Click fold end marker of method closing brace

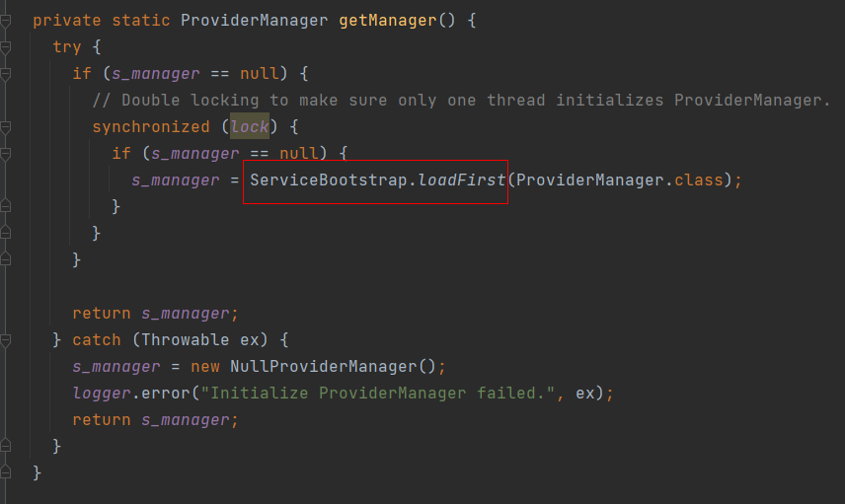pos(5,473)
